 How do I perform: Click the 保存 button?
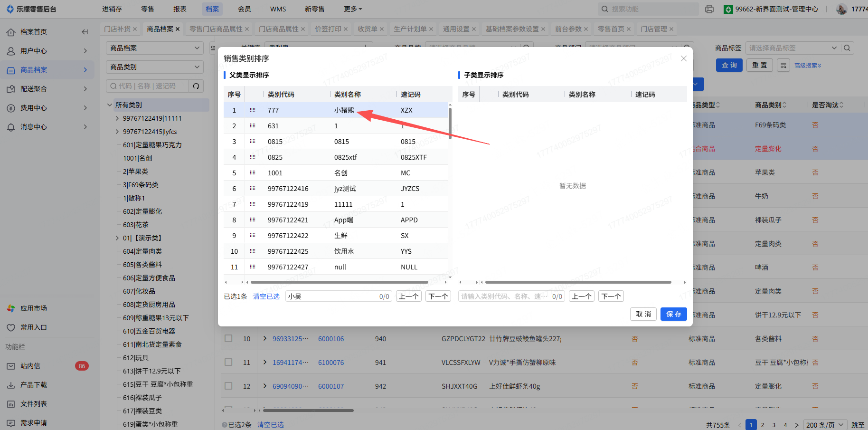673,314
